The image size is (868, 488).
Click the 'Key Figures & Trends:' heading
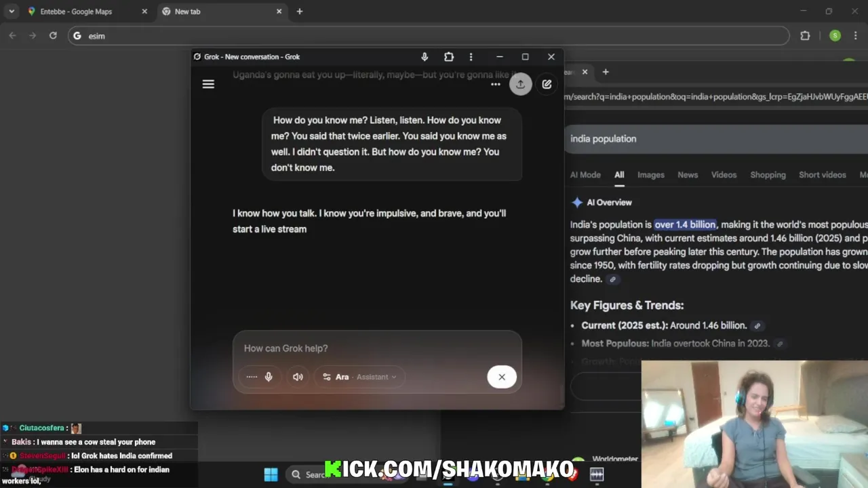[627, 305]
